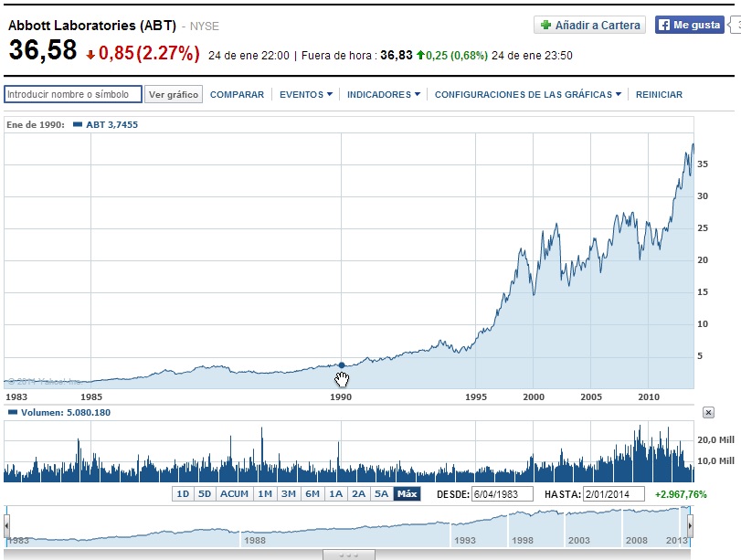Select the 1A time range
741x560 pixels.
pos(335,494)
